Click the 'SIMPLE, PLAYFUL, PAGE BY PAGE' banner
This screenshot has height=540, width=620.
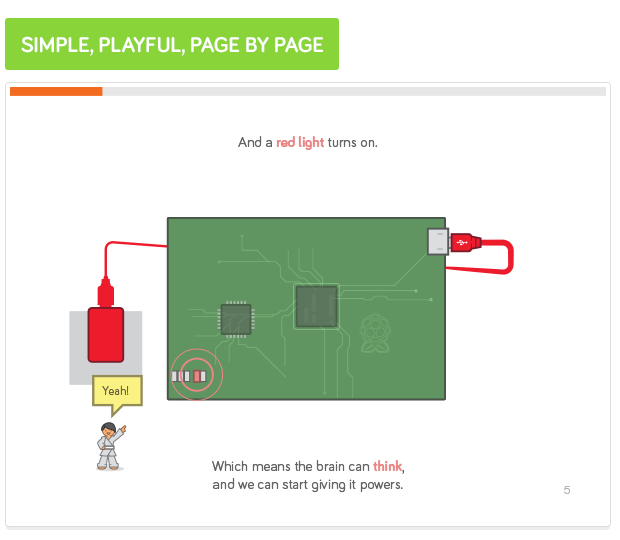(x=172, y=44)
